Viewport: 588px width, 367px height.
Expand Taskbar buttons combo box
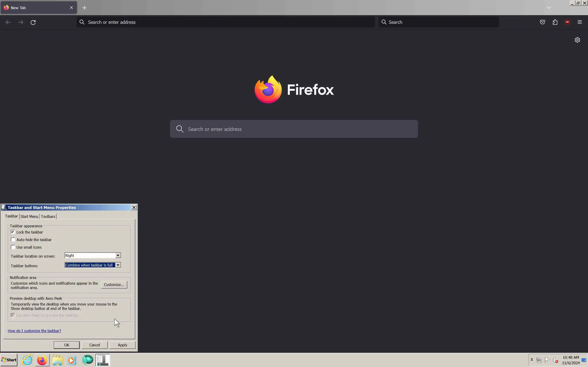pos(118,265)
